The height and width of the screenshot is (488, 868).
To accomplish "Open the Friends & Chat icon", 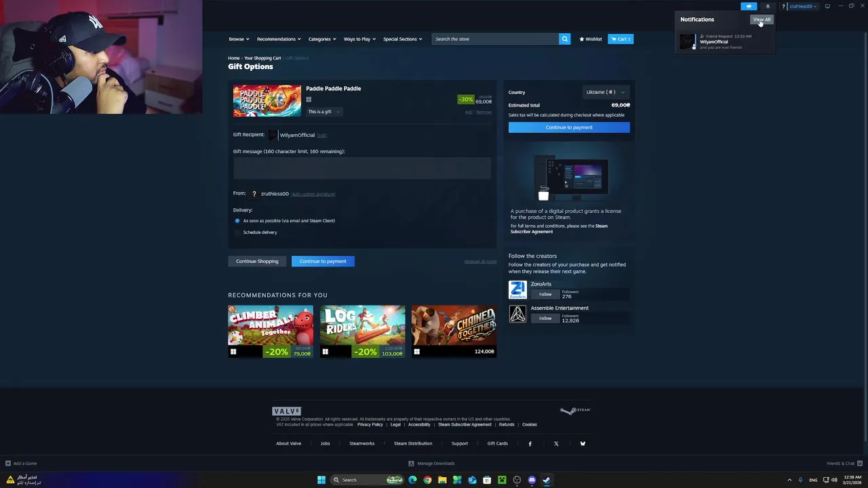I will 861,464.
